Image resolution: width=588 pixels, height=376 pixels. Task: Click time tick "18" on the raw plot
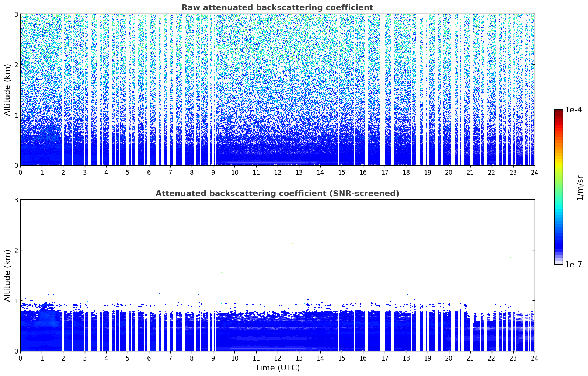tap(406, 172)
